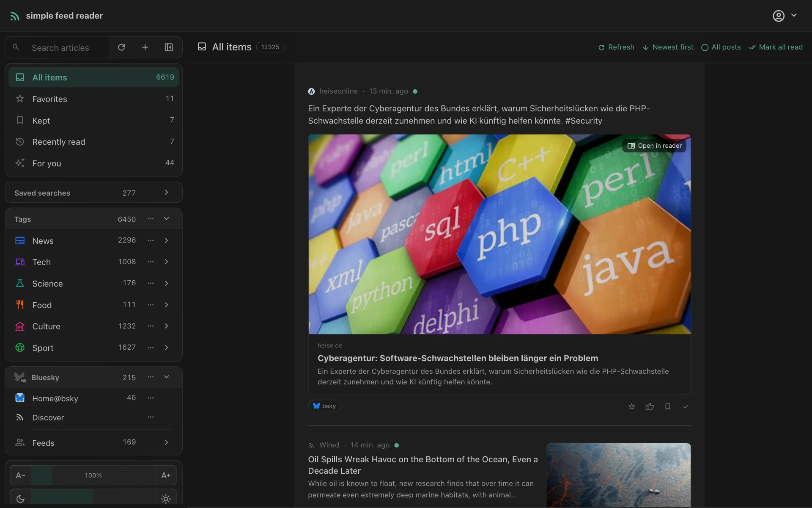Switch to light mode sun icon
This screenshot has height=508, width=812.
point(166,499)
